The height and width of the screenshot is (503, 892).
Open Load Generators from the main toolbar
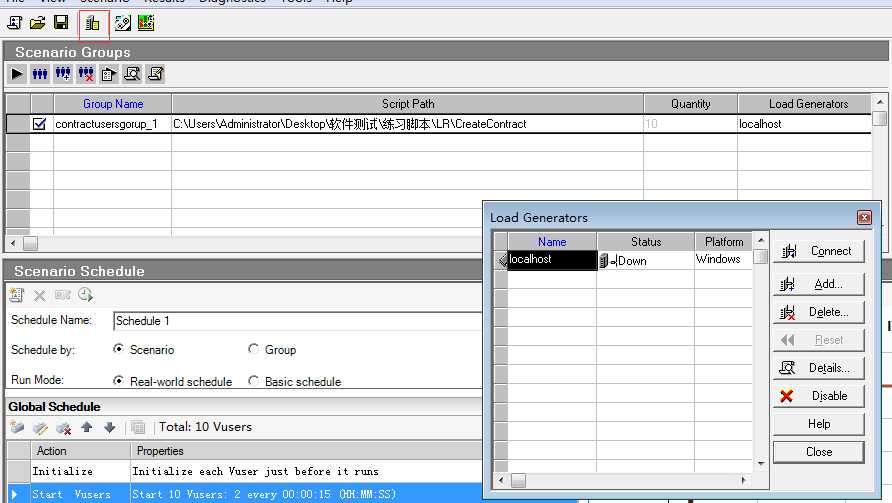click(92, 23)
